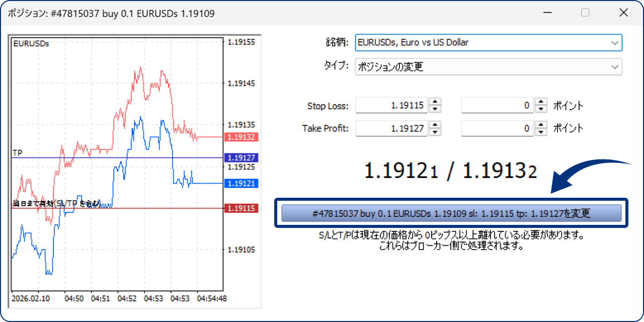Select the blue TP price label 1.19127
644x322 pixels.
pyautogui.click(x=242, y=157)
